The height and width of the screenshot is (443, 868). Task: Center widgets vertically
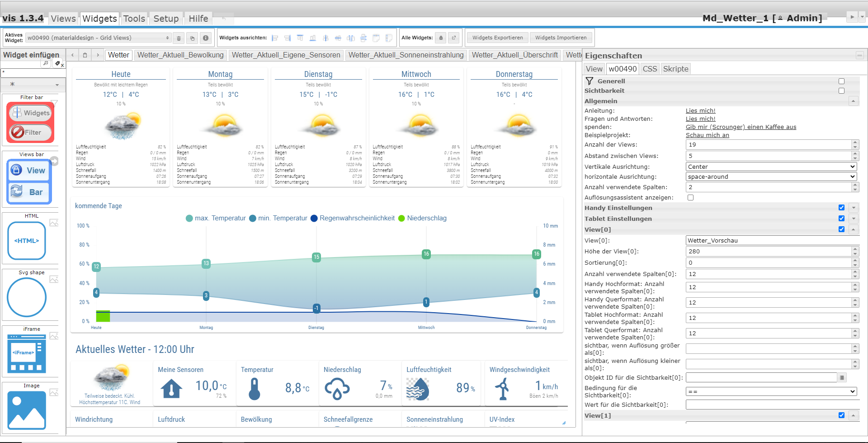338,38
